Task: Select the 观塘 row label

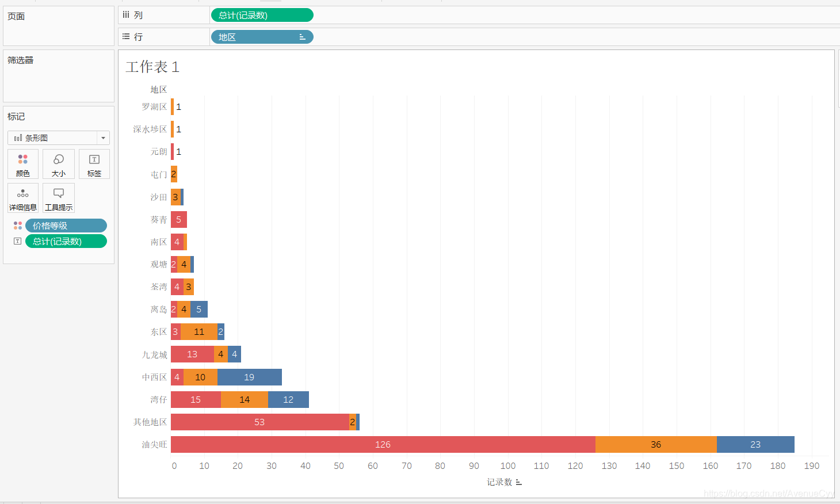Action: click(159, 264)
